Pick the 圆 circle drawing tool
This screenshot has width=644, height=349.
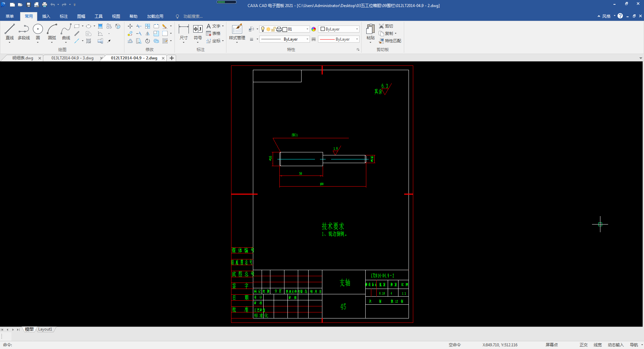pos(38,33)
